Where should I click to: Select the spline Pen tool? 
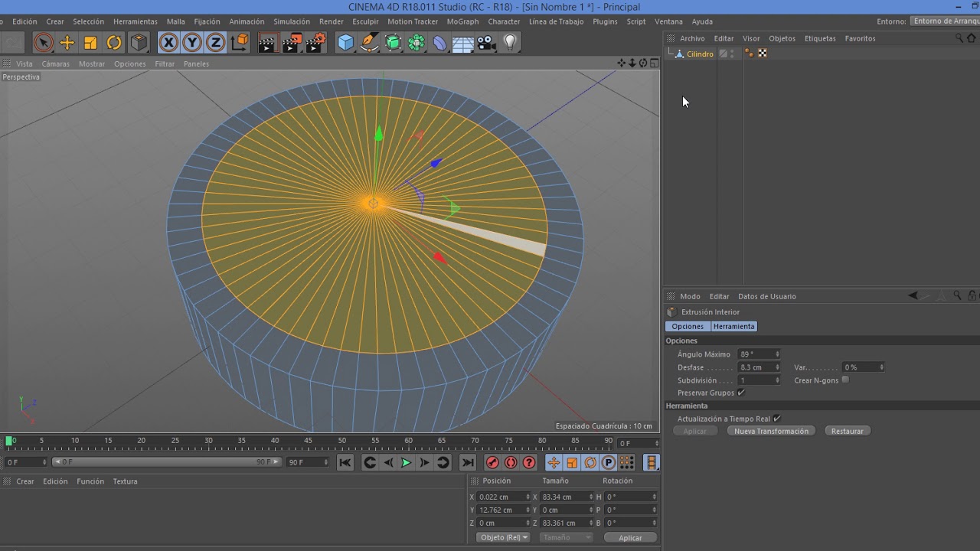coord(369,43)
